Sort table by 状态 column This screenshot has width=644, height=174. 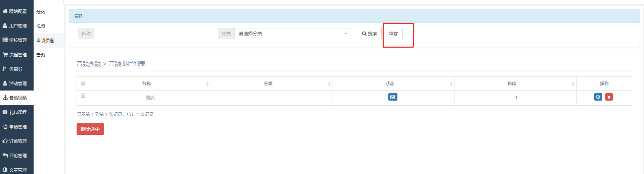tap(394, 83)
